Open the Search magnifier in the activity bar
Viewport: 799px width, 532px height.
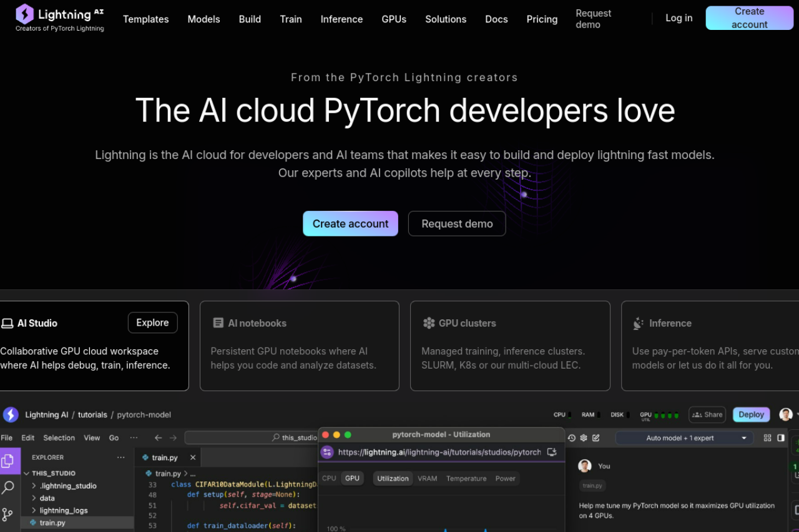click(8, 488)
